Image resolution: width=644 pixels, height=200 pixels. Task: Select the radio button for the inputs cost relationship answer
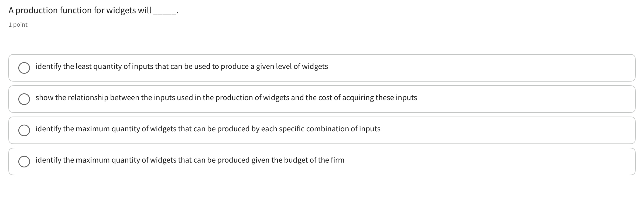tap(25, 99)
